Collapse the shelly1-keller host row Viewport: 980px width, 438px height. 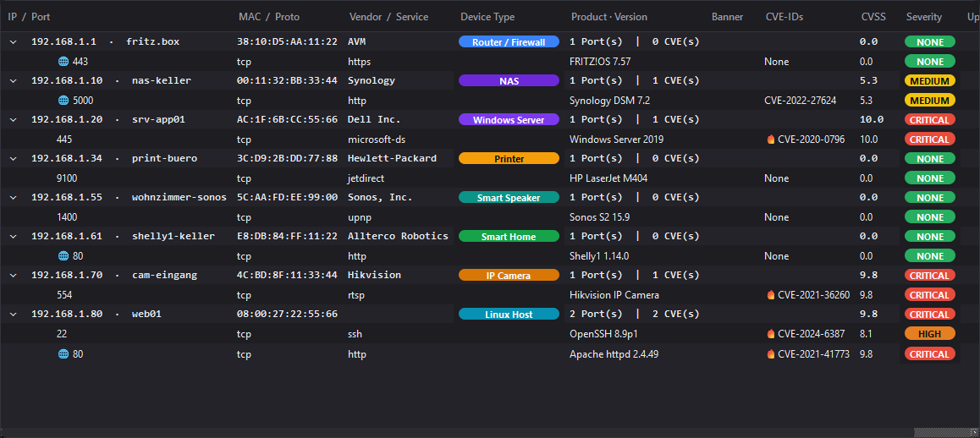pos(13,236)
